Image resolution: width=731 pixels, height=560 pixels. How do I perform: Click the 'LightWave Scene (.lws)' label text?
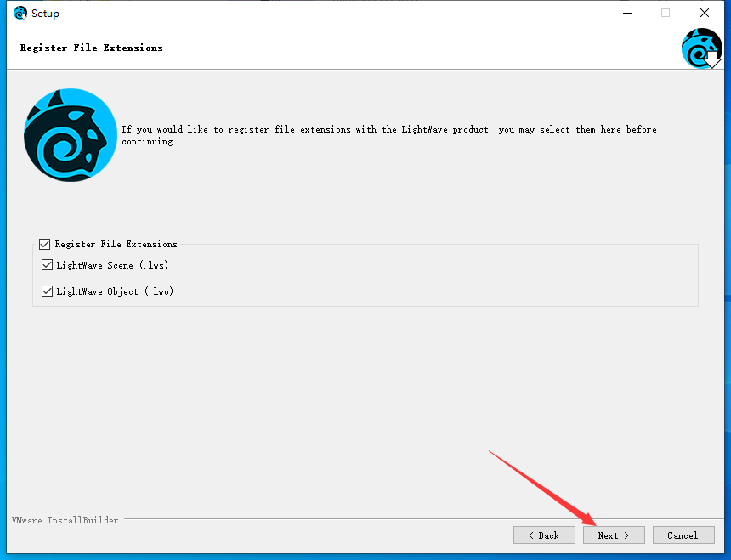point(112,265)
